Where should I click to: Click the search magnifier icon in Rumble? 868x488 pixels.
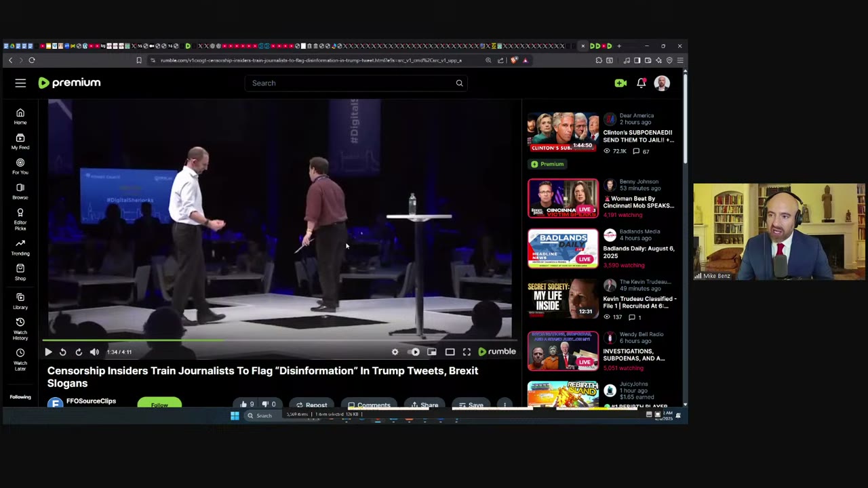click(459, 83)
